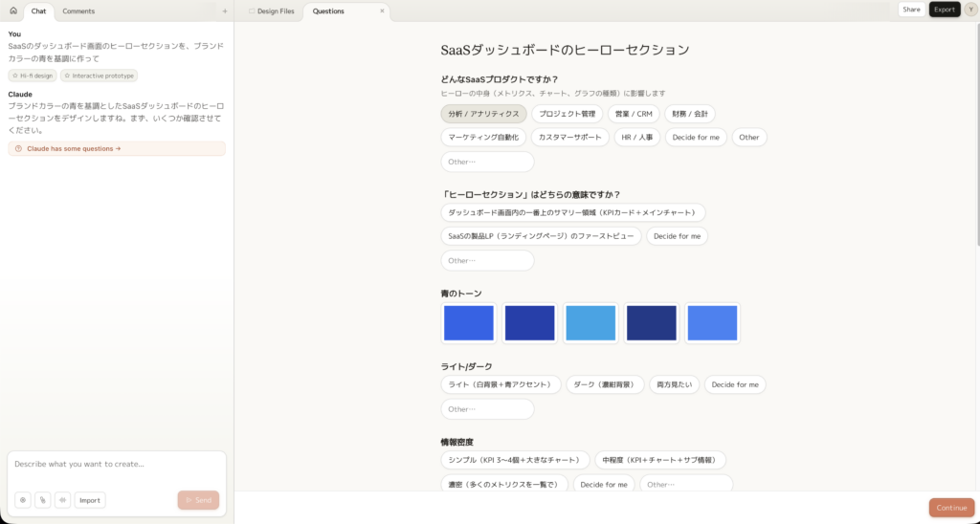Select SaaSの製品LP ファーストビュー option
The width and height of the screenshot is (980, 524).
(542, 236)
